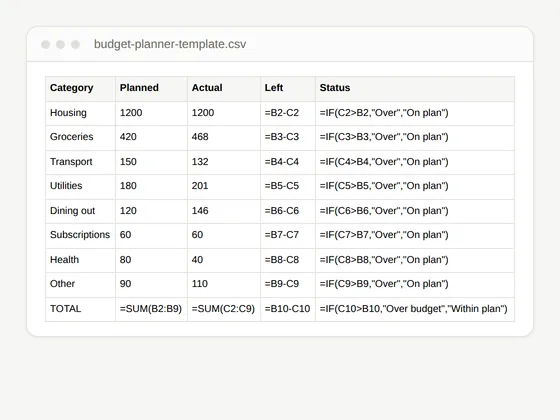Click the Category column header
560x420 pixels.
point(80,89)
